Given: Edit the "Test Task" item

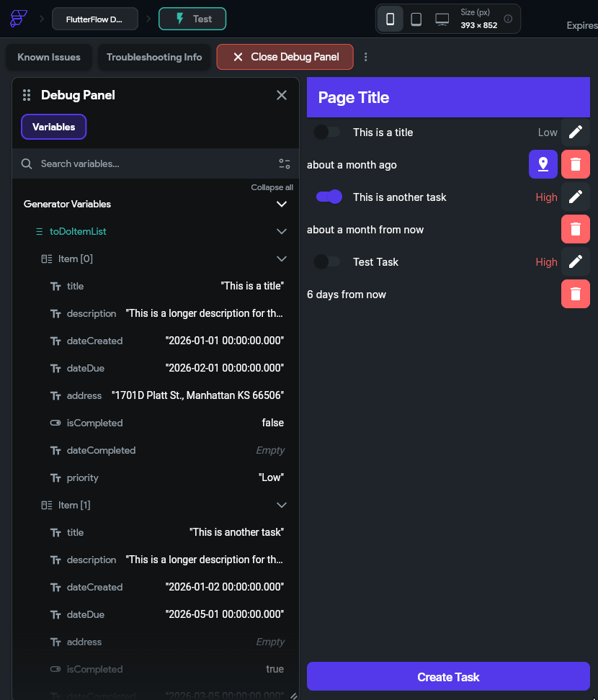Looking at the screenshot, I should click(575, 261).
